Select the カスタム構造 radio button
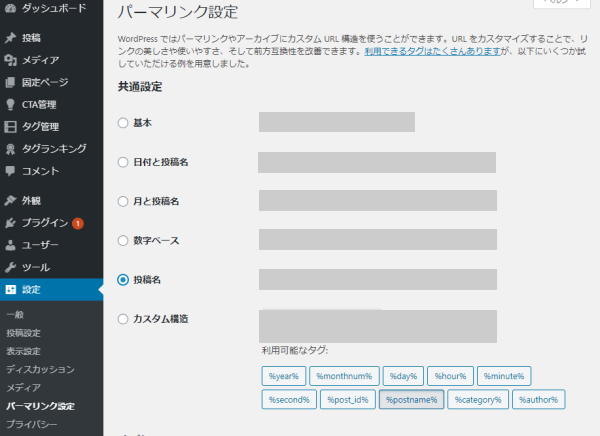This screenshot has height=436, width=600. tap(123, 319)
